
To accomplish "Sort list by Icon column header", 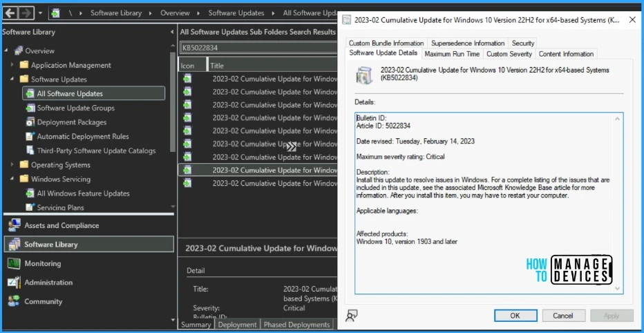I will pyautogui.click(x=193, y=66).
